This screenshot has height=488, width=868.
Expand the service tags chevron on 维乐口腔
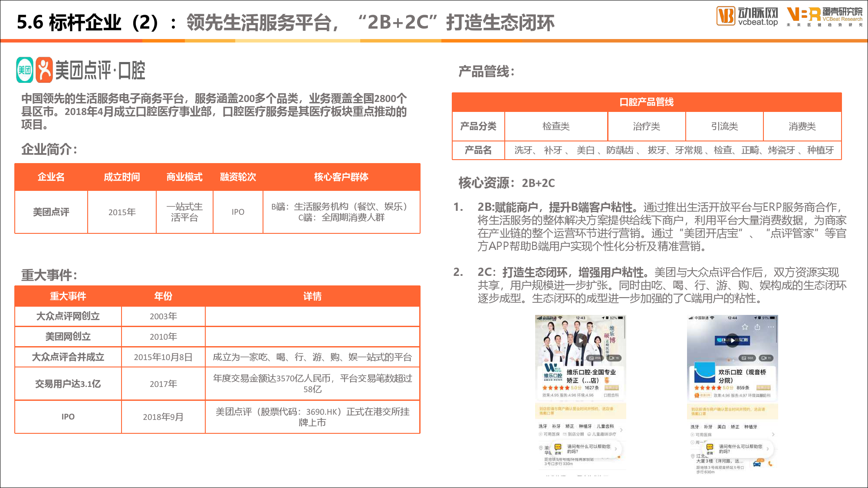621,430
